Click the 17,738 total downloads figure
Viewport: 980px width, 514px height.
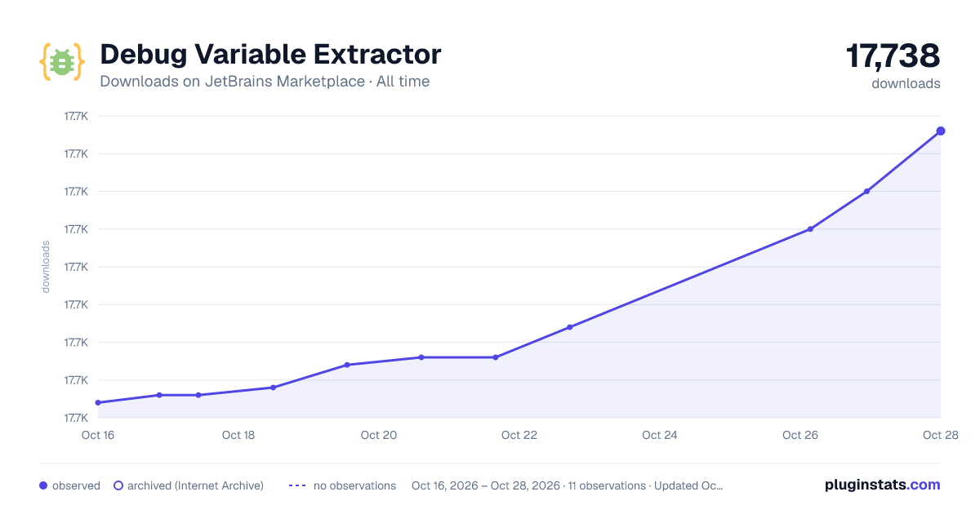893,56
